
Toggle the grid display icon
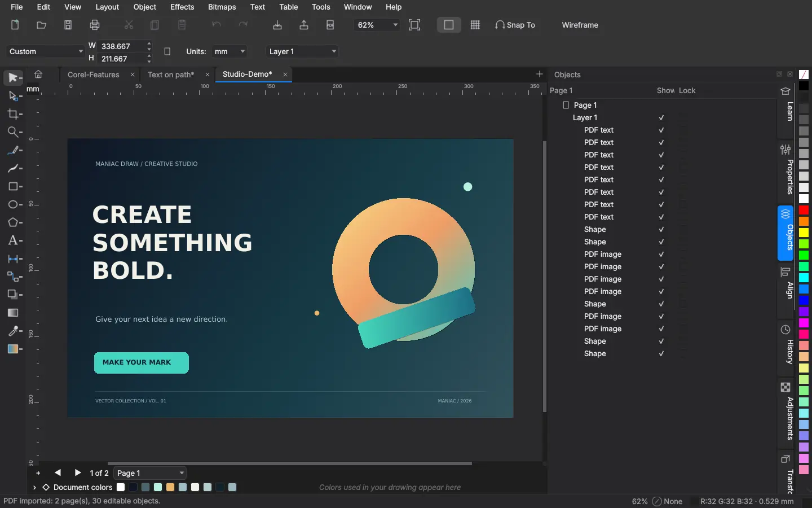(475, 25)
